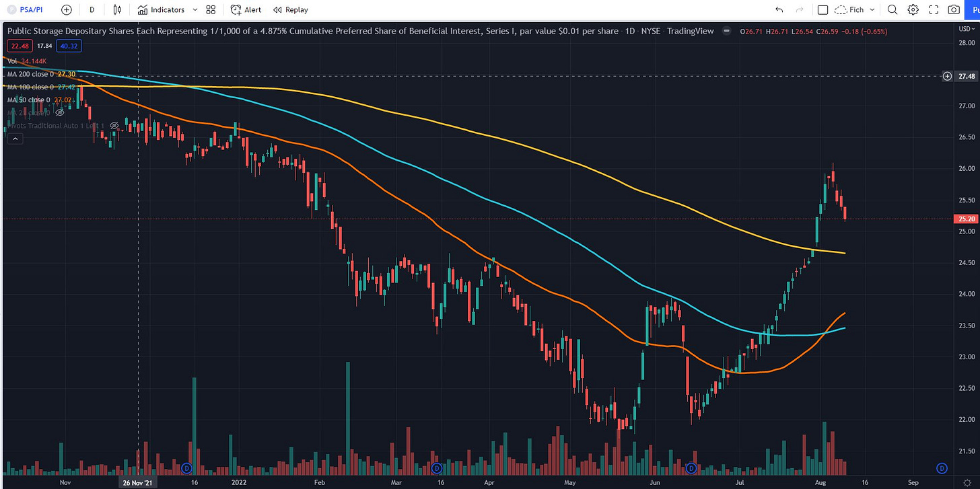This screenshot has width=980, height=489.
Task: Take a chart snapshot with camera icon
Action: point(954,9)
